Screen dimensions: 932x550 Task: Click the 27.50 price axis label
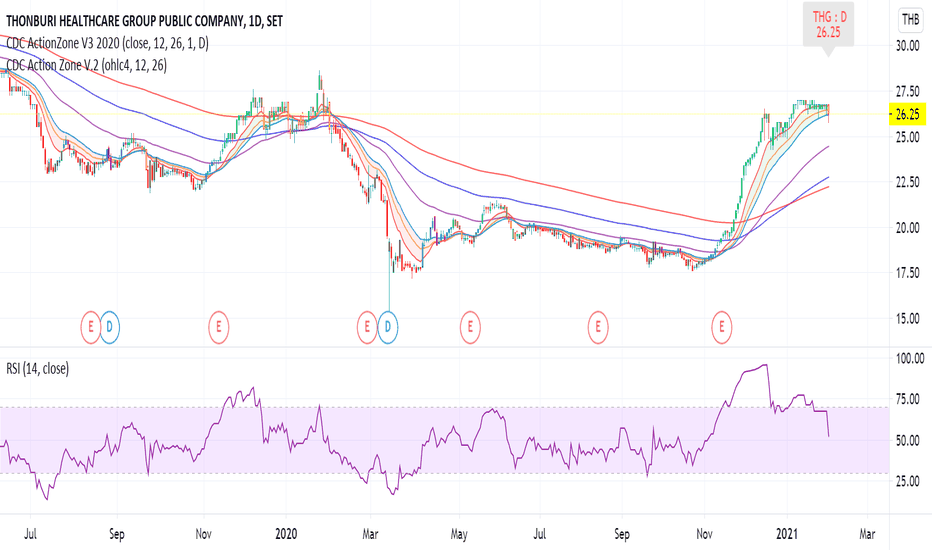[908, 92]
